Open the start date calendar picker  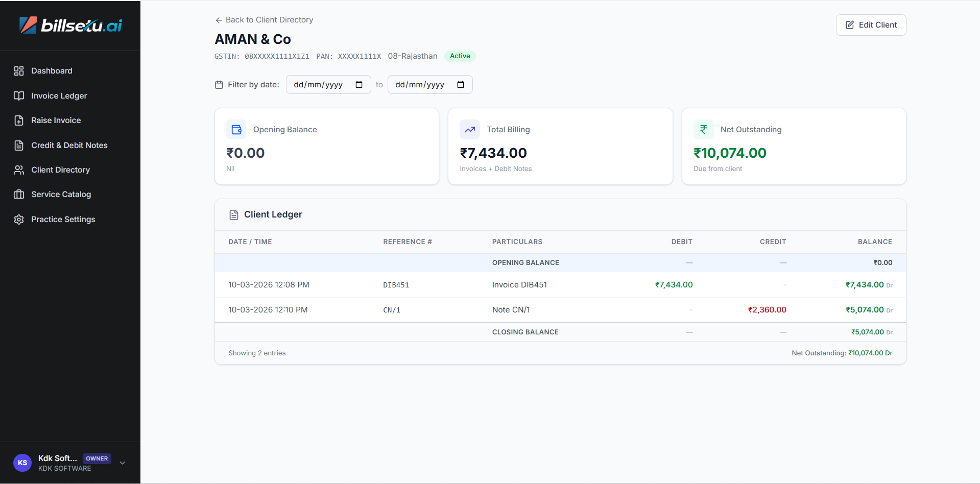click(x=359, y=85)
